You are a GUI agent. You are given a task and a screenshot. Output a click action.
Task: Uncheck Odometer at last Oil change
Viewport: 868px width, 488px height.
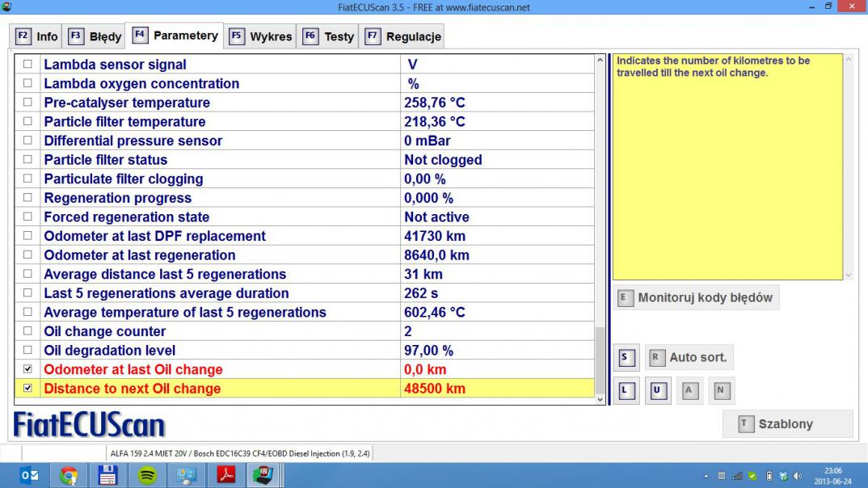tap(28, 369)
